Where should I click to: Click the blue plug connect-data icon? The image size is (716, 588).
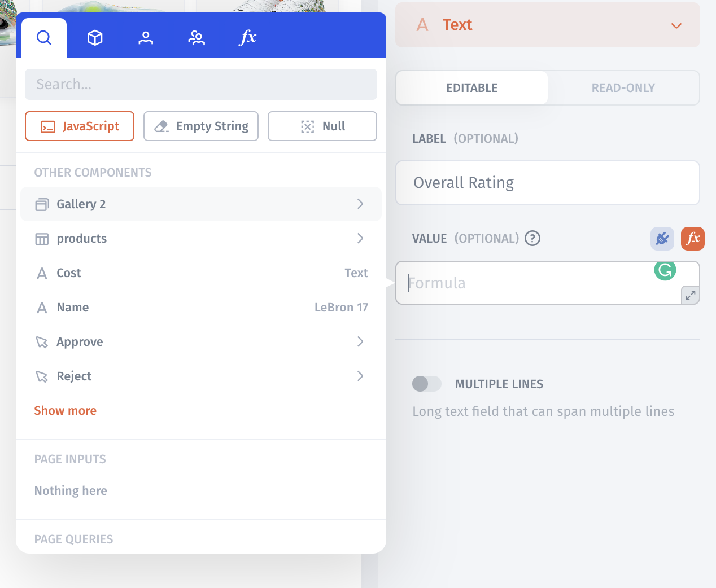[x=662, y=239]
